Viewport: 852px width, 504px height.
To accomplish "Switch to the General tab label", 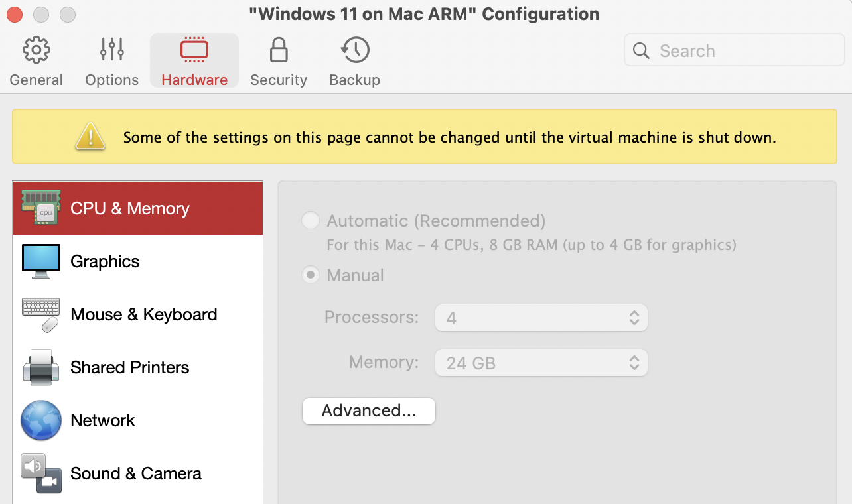I will tap(36, 80).
